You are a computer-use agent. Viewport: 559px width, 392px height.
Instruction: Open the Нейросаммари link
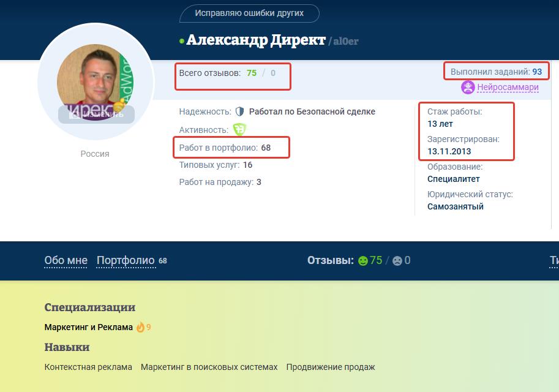[x=508, y=87]
